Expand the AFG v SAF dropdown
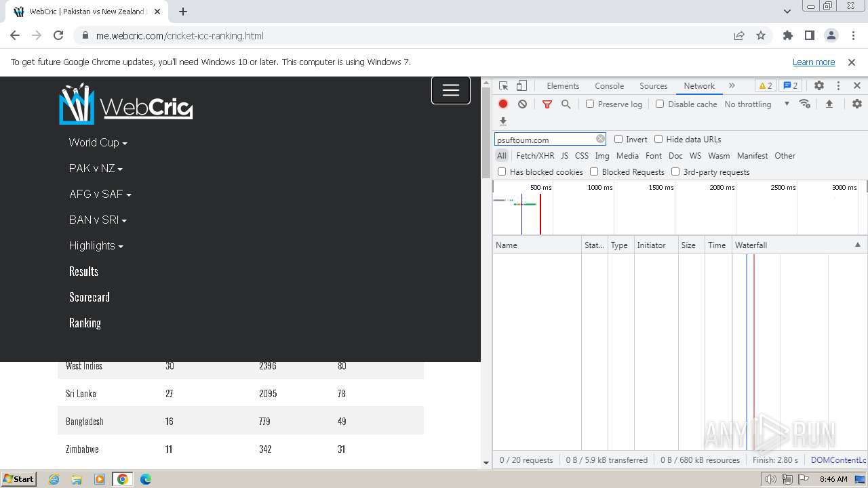This screenshot has width=868, height=488. pos(100,194)
